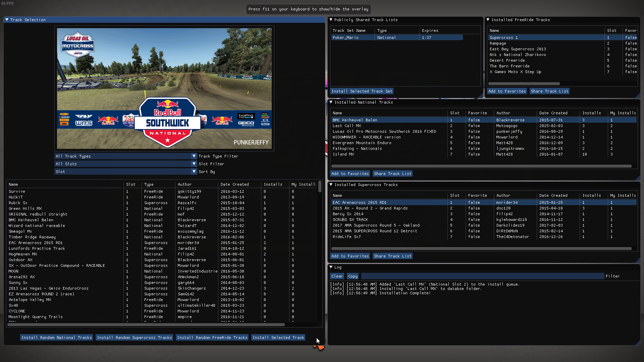
Task: Click Install Selected Track button
Action: click(x=278, y=338)
